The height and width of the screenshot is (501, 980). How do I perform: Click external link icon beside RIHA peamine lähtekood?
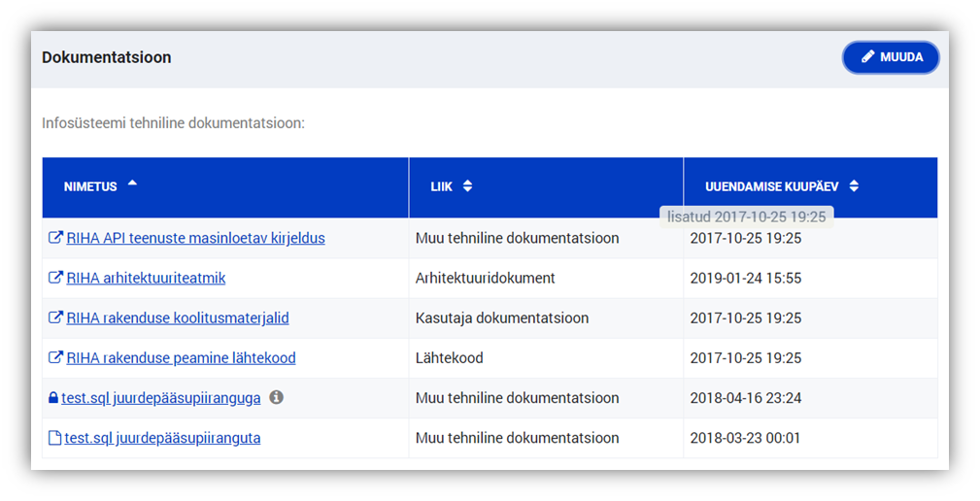click(x=55, y=357)
